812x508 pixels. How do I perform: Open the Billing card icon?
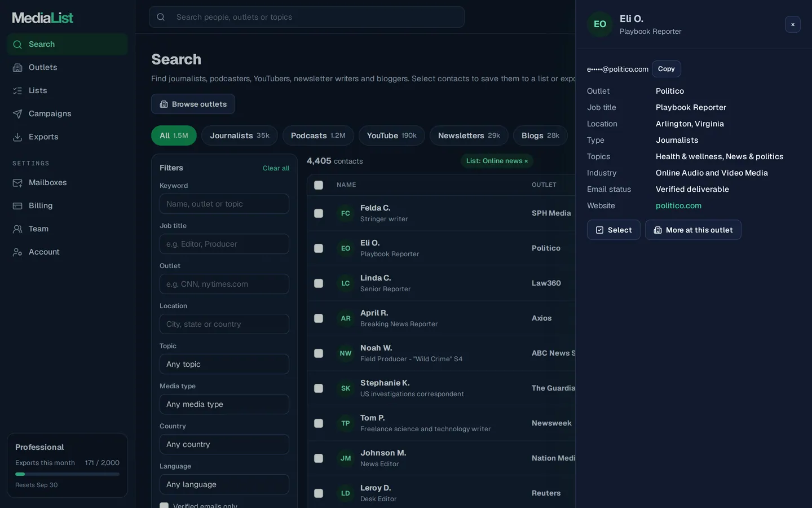[17, 205]
